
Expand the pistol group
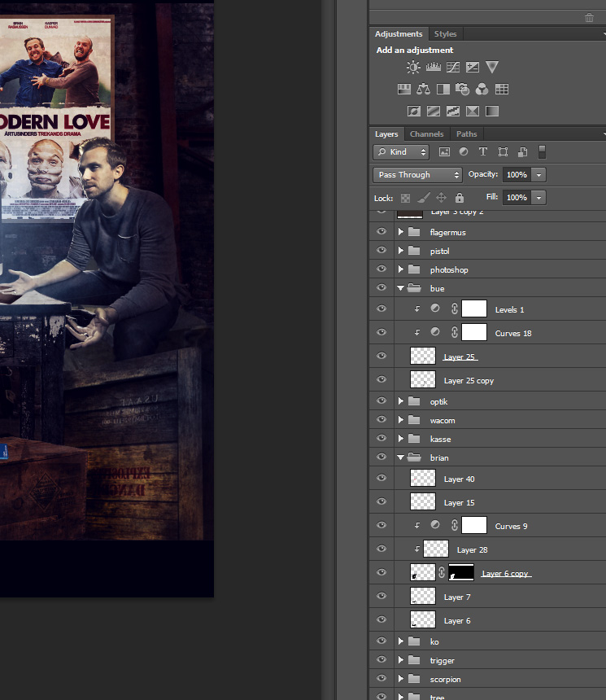point(401,251)
